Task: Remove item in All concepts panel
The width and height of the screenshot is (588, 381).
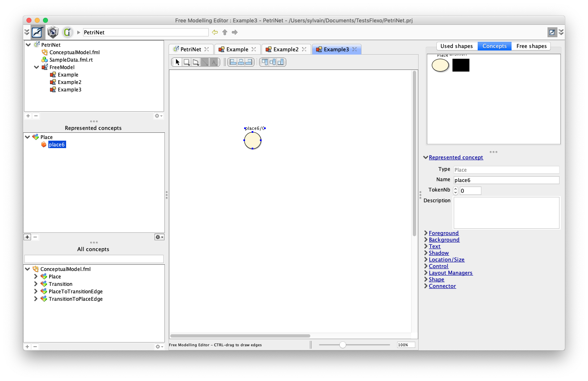Action: coord(35,347)
